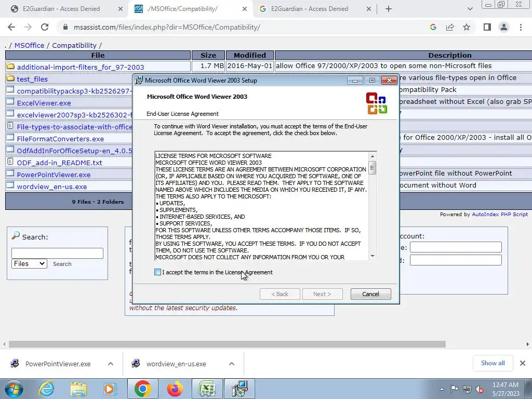532x399 pixels.
Task: Open MSOffice breadcrumb link
Action: pyautogui.click(x=29, y=46)
